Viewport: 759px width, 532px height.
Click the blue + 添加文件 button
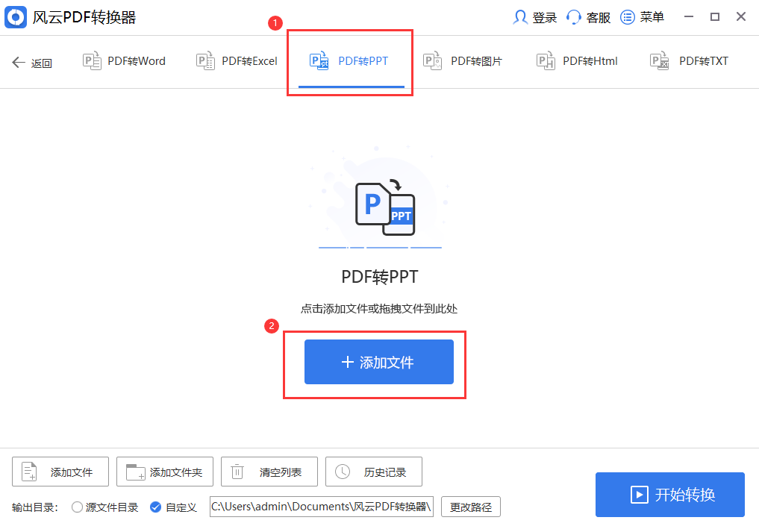coord(379,362)
